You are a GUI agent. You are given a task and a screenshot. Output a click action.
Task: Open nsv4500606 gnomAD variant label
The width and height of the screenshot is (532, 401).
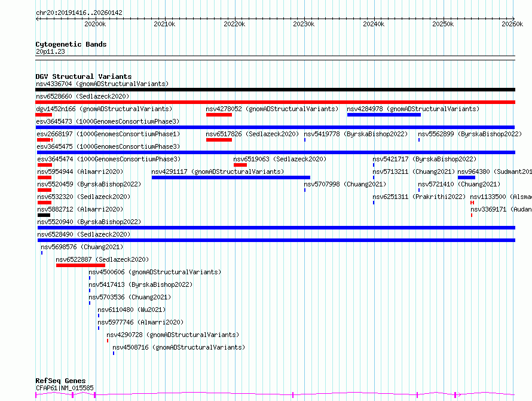pyautogui.click(x=155, y=272)
